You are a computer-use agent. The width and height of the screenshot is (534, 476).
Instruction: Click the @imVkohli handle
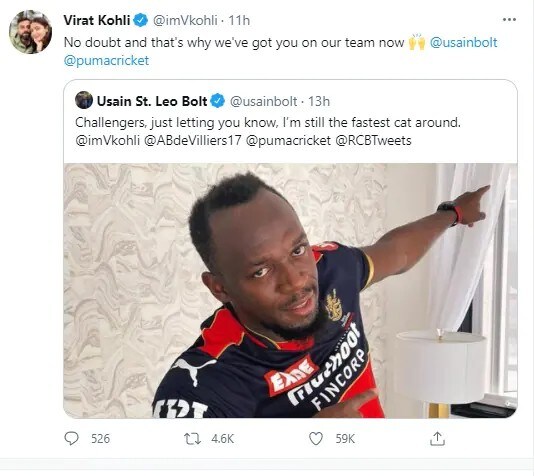[x=185, y=20]
